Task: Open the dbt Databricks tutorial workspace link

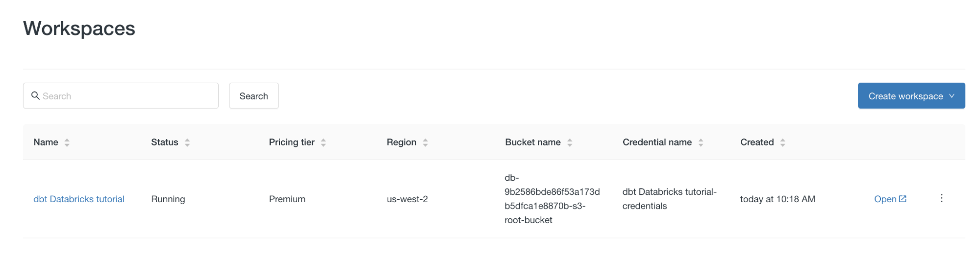Action: (x=79, y=199)
